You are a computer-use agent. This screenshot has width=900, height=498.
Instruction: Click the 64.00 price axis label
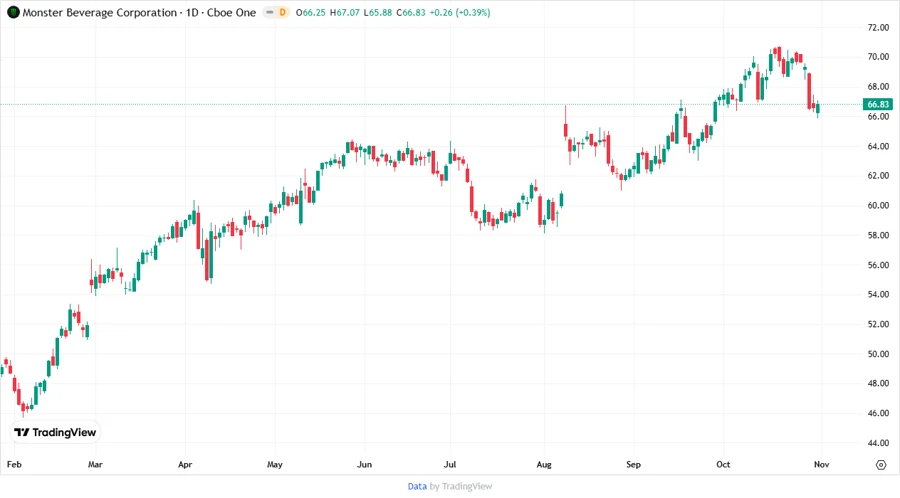878,146
